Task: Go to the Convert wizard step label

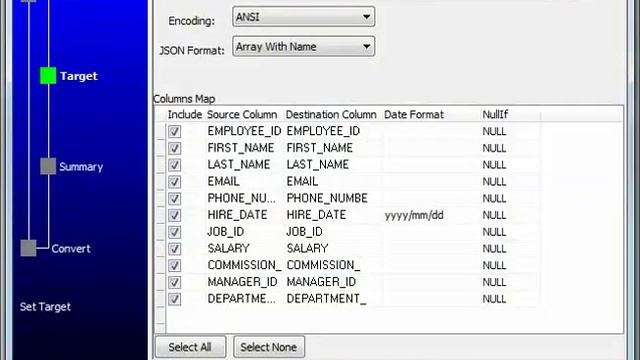Action: click(71, 249)
